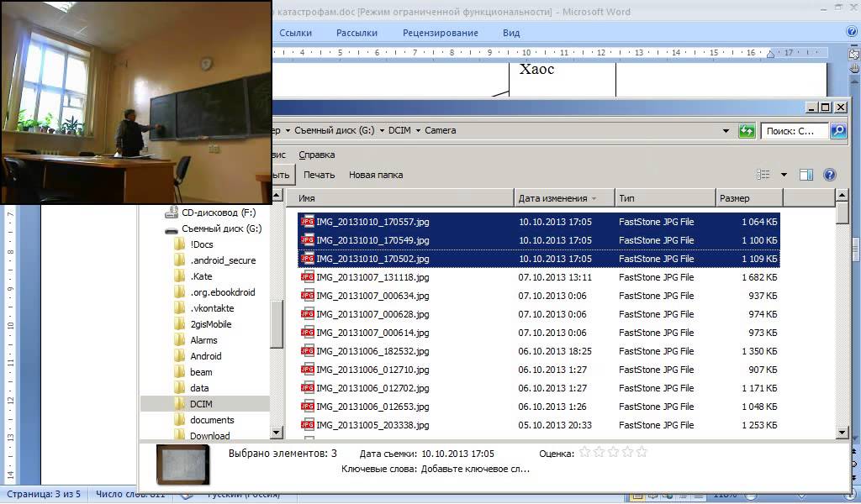Open the view options dropdown arrow
Viewport: 861px width, 504px height.
tap(784, 175)
